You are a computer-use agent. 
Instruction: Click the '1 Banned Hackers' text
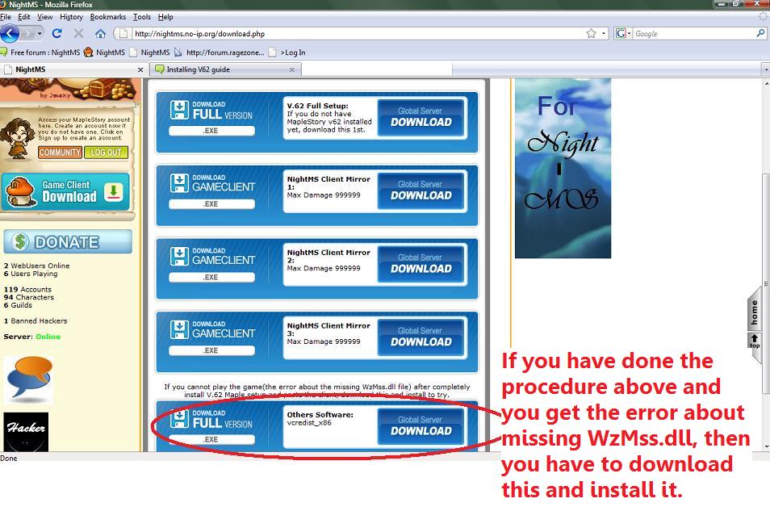36,320
